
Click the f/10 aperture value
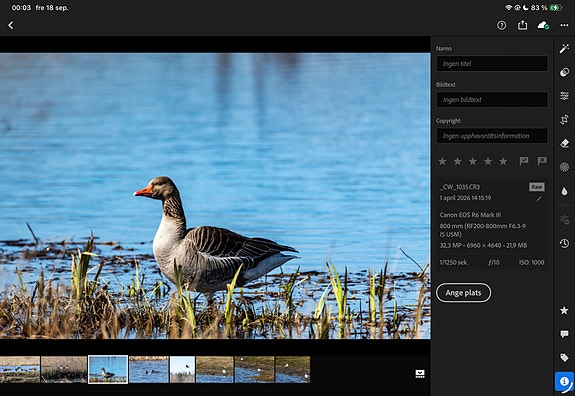(x=494, y=263)
